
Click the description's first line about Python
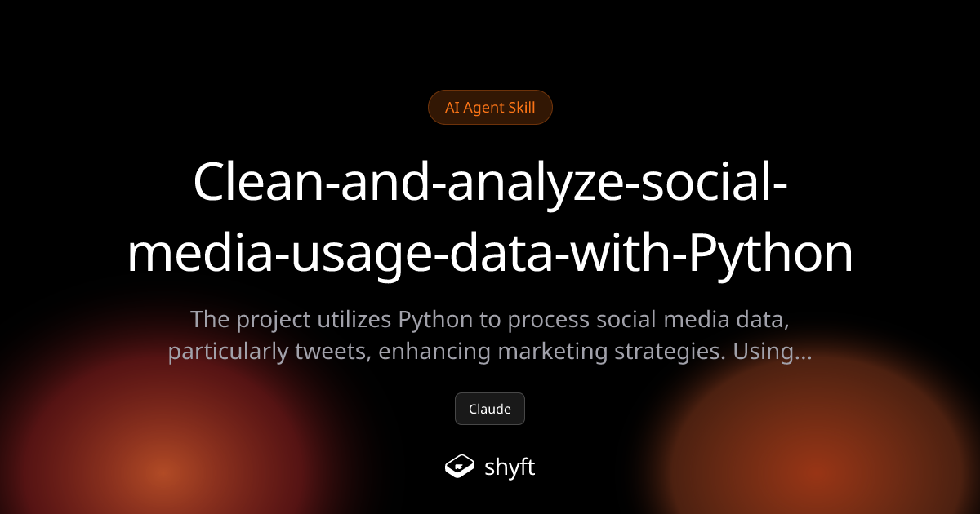click(x=490, y=319)
